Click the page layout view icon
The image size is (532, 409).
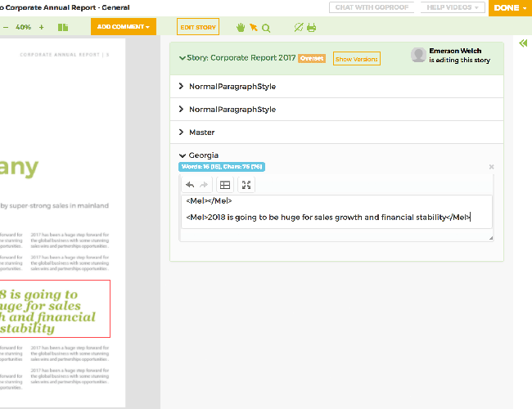(x=63, y=27)
